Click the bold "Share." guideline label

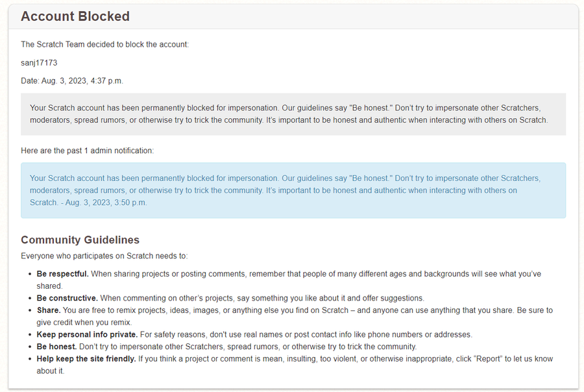48,310
